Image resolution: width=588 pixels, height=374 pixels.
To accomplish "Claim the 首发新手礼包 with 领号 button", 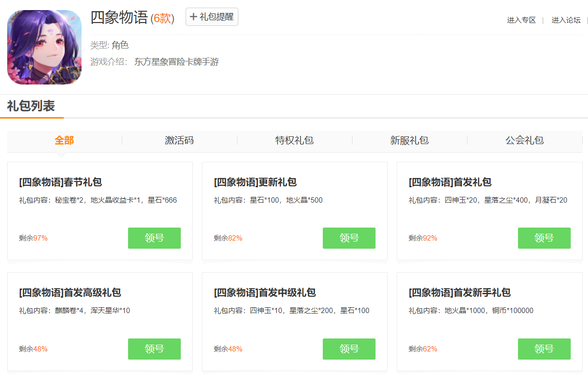I will pos(544,349).
